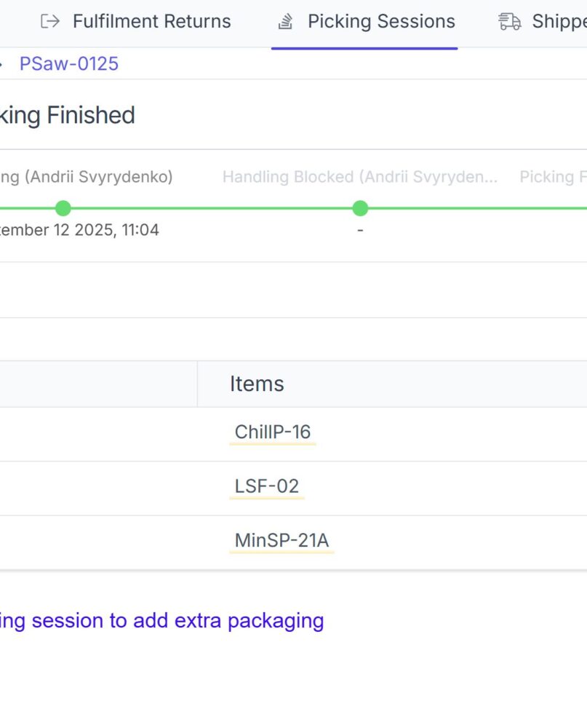587x728 pixels.
Task: Click the add extra packaging link
Action: 160,620
